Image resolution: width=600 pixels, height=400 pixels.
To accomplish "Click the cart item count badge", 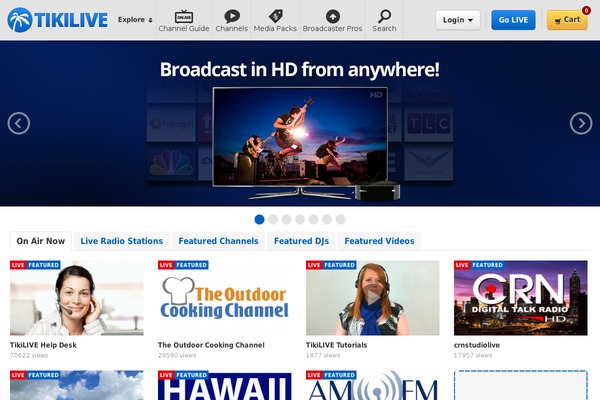I will click(586, 10).
